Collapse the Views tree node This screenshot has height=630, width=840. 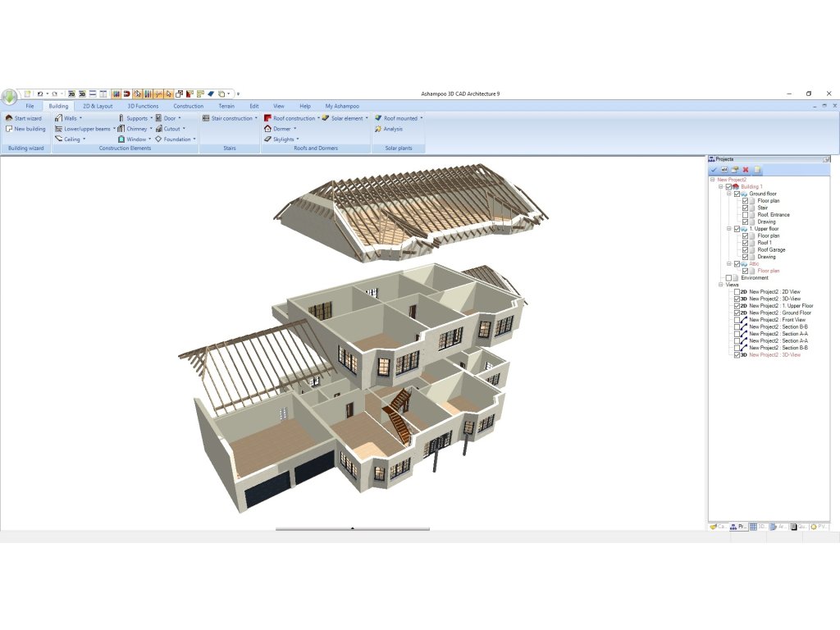721,285
